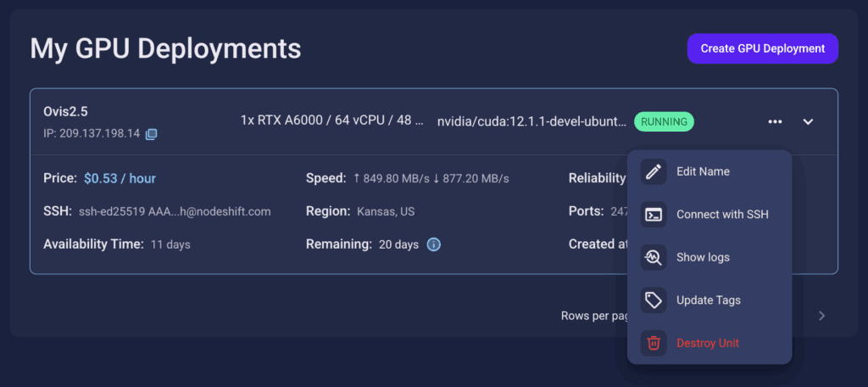
Task: Collapse the Ovis2.5 deployment details chevron
Action: pyautogui.click(x=808, y=121)
